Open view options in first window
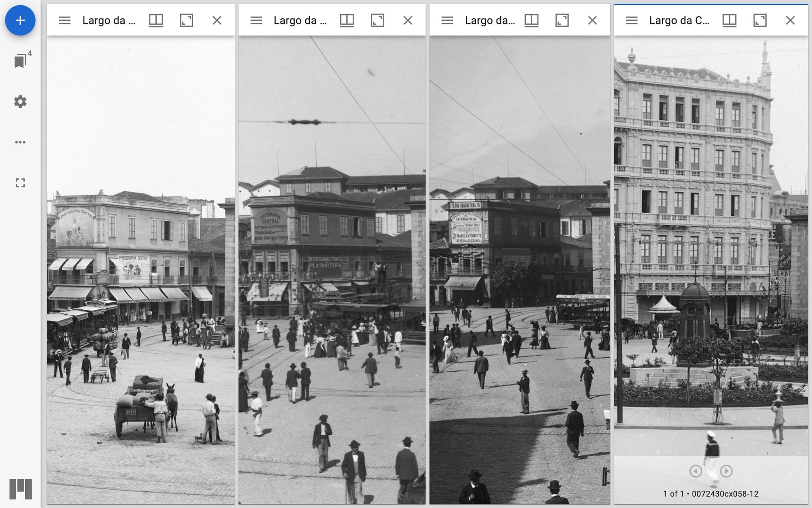The image size is (812, 508). (156, 20)
